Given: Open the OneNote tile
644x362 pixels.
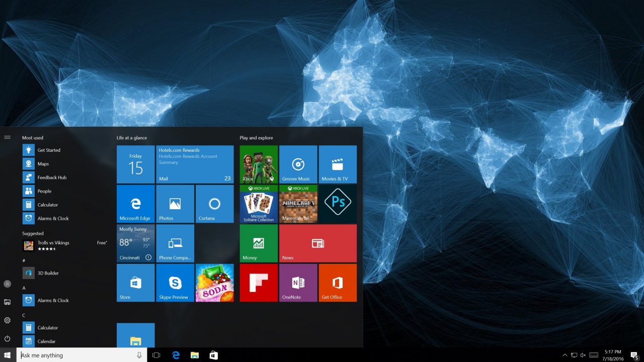Looking at the screenshot, I should point(297,282).
